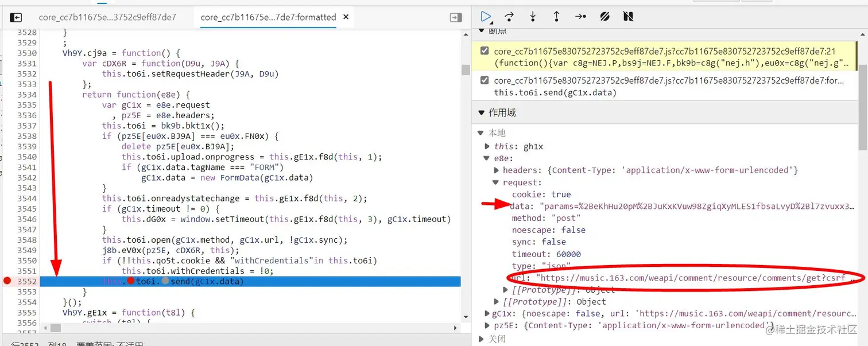
Task: Toggle pause on exceptions
Action: (x=628, y=17)
